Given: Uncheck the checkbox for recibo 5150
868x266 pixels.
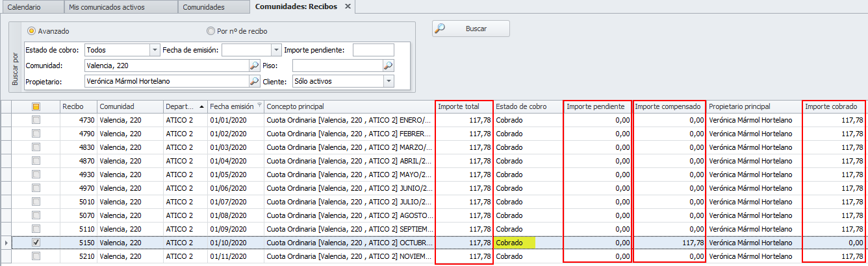Looking at the screenshot, I should [x=36, y=243].
